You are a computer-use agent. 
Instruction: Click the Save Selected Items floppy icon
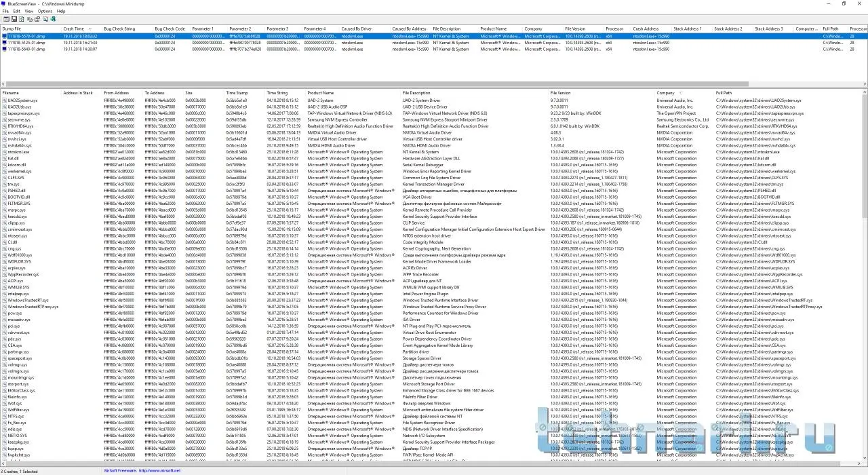click(x=14, y=19)
